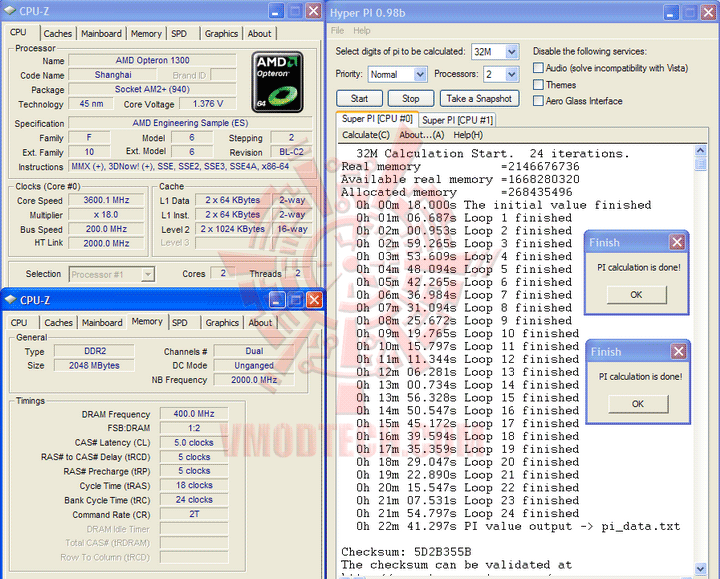Screen dimensions: 720x579
Task: Open the Processors count dropdown
Action: (x=512, y=74)
